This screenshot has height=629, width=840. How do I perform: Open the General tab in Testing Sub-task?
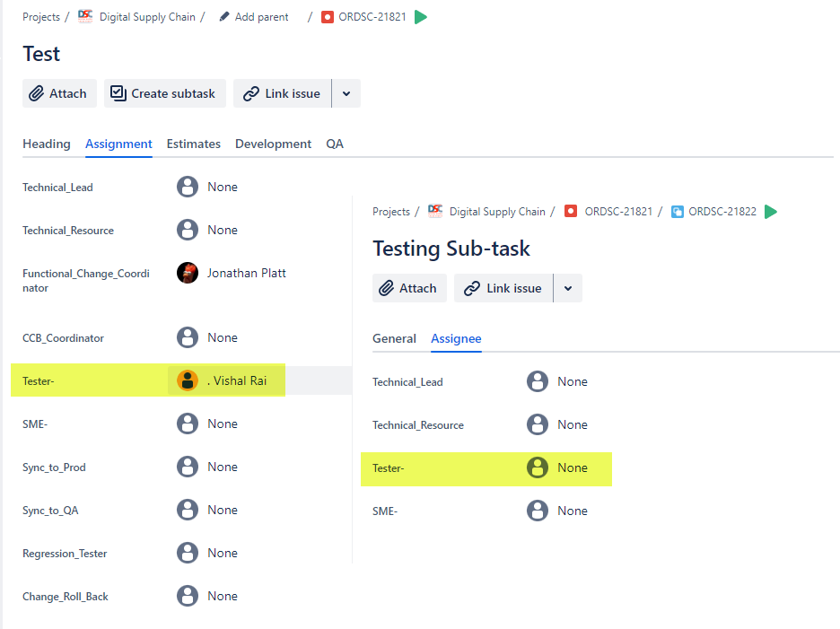[394, 338]
